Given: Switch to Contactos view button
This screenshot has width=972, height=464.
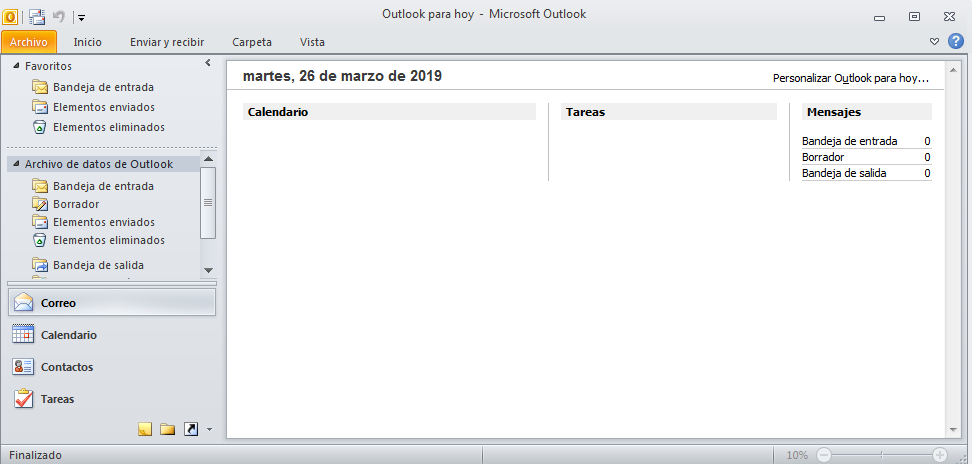Looking at the screenshot, I should pyautogui.click(x=112, y=367).
